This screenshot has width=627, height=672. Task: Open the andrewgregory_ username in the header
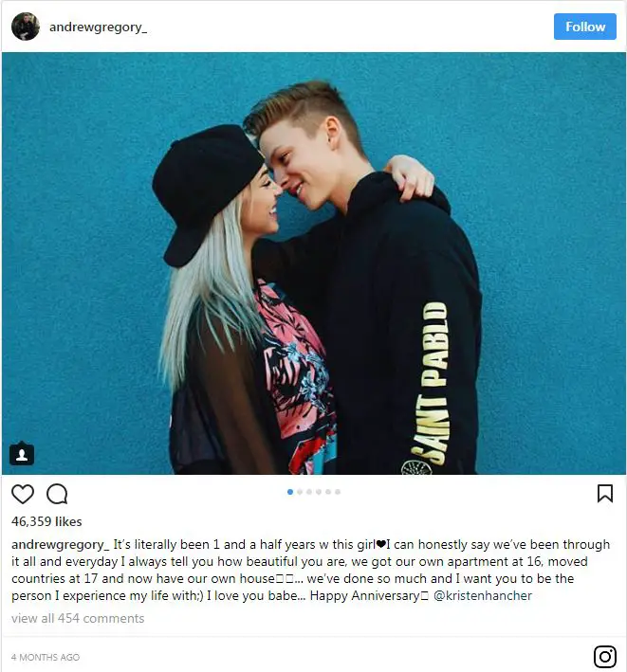click(99, 27)
